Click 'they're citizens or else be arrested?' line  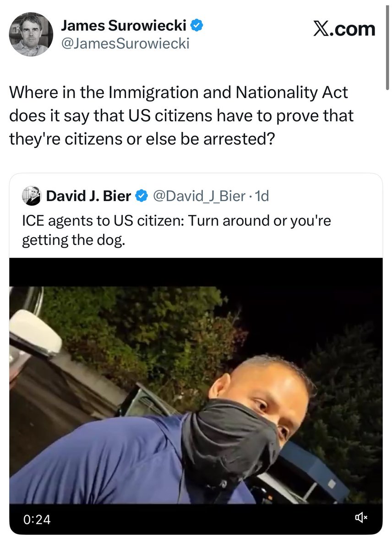point(142,139)
